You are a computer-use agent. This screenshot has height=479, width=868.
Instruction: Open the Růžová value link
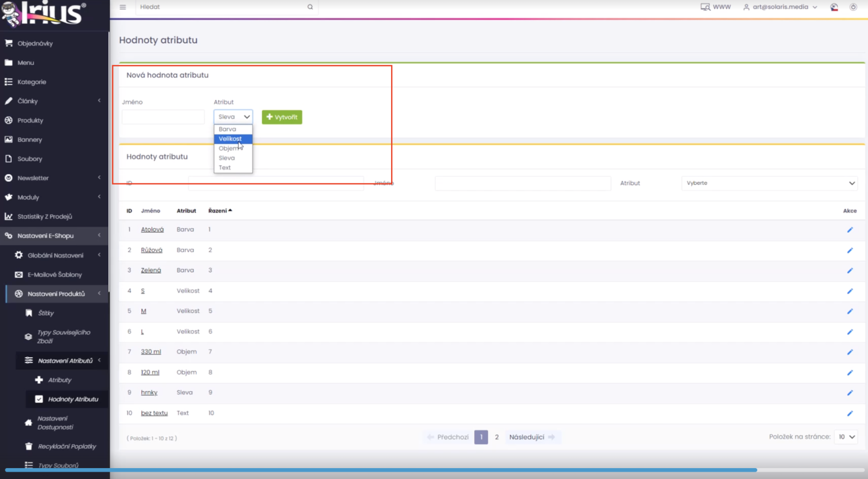pos(151,250)
